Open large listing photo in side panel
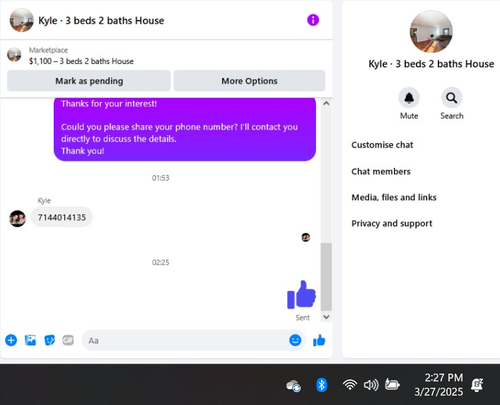 click(431, 32)
